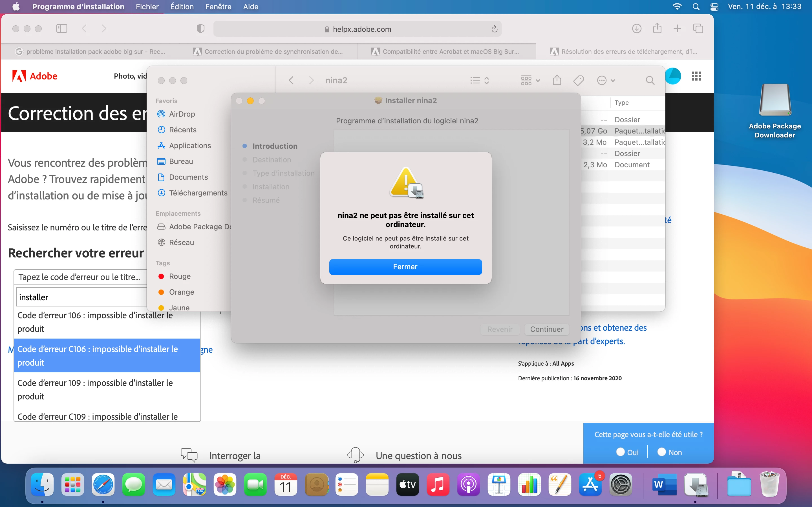
Task: Click Safari's sidebar toggle icon
Action: tap(62, 28)
